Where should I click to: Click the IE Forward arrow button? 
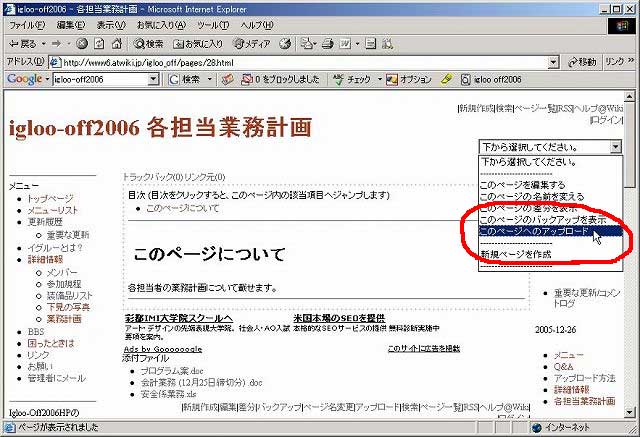coord(57,44)
